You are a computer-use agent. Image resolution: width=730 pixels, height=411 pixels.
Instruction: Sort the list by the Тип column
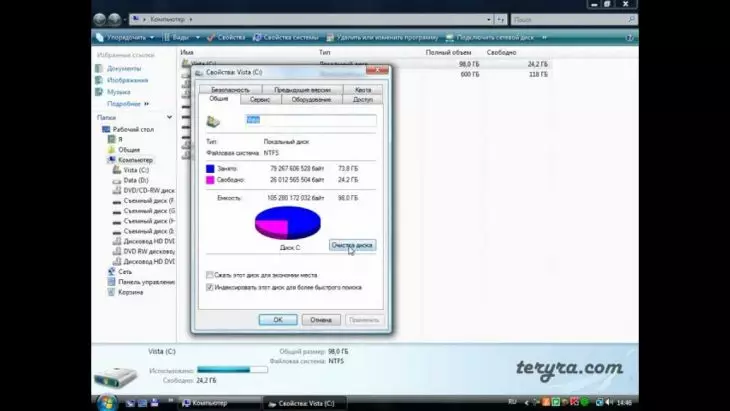[x=324, y=53]
